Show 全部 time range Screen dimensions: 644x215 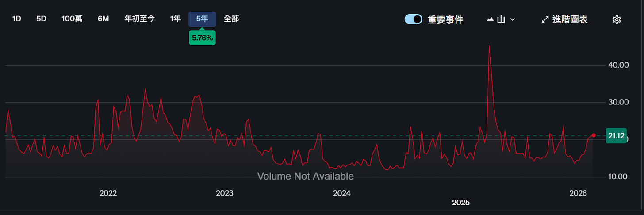231,19
